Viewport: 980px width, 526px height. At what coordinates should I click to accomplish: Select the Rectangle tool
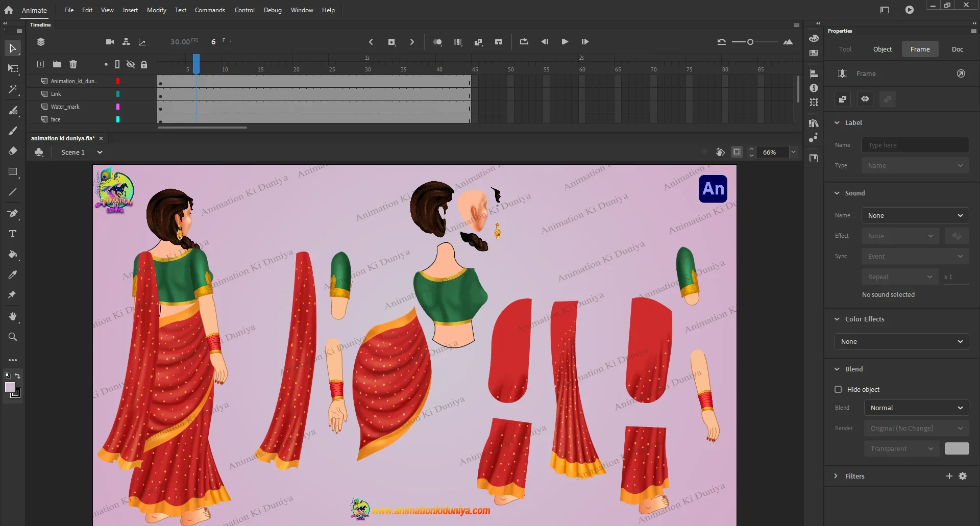[x=13, y=172]
